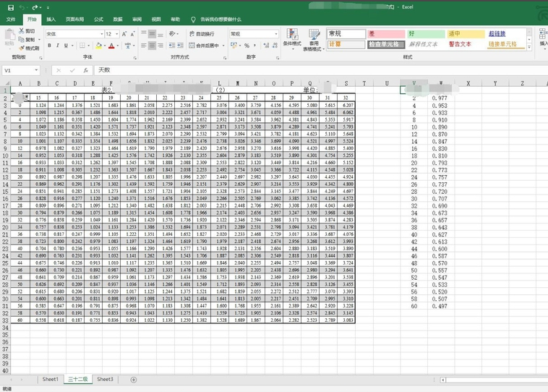The width and height of the screenshot is (548, 392).
Task: Apply the Bad (差) cell style
Action: tap(386, 34)
